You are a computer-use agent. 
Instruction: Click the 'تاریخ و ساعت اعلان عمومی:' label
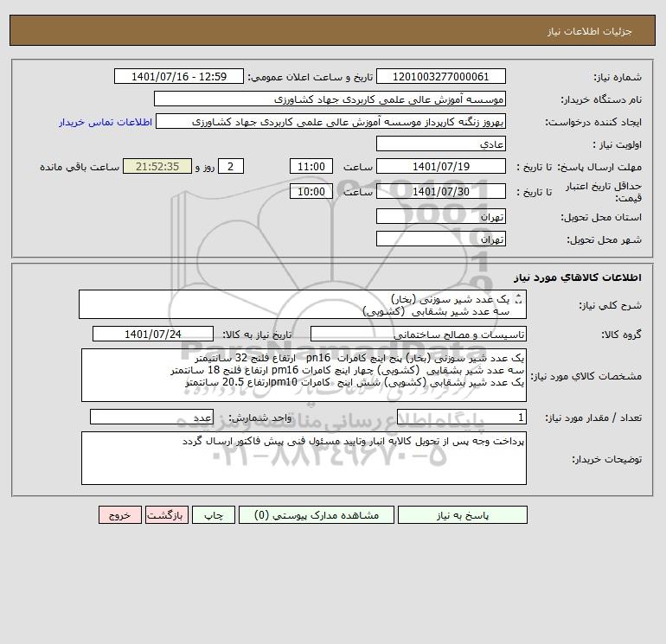click(310, 77)
